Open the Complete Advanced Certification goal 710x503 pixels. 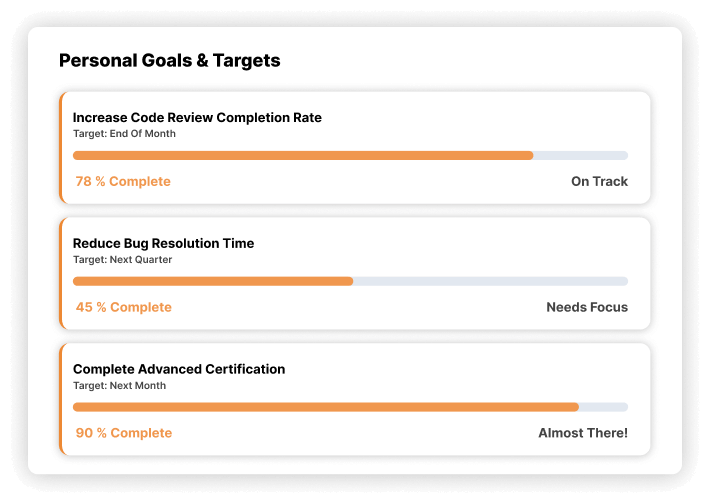[x=179, y=370]
